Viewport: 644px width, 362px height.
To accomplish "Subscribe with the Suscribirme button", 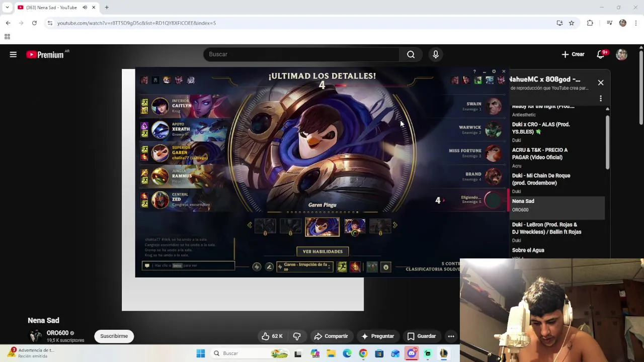I will tap(114, 336).
